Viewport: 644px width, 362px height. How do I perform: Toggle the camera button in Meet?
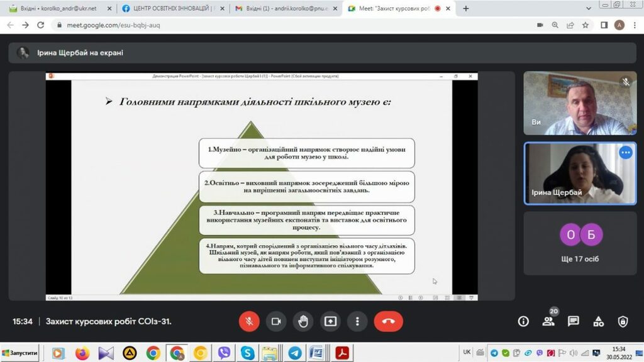tap(275, 321)
